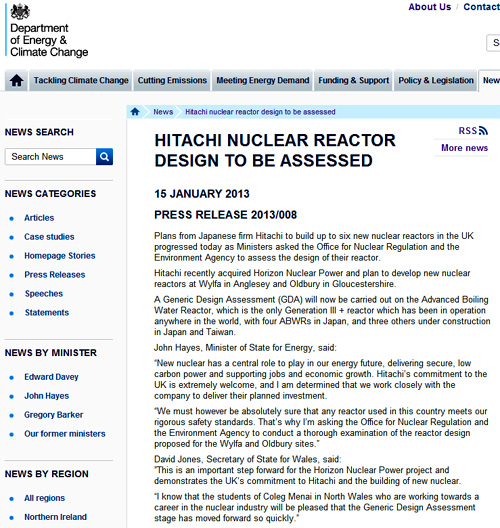
Task: Open the Speeches category
Action: (x=44, y=294)
